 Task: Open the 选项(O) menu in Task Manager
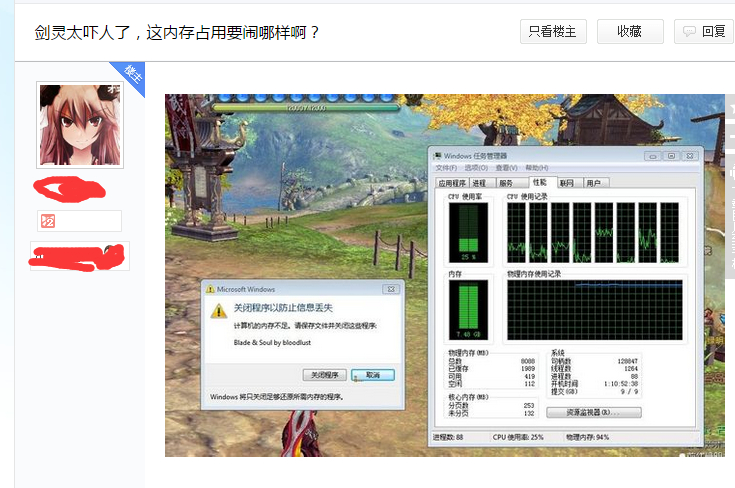click(x=476, y=168)
